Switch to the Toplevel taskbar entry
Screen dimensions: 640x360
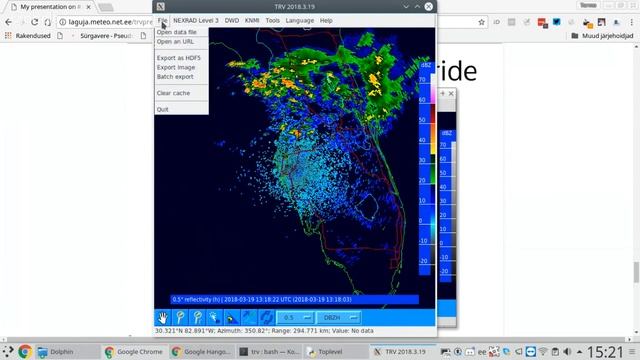(336, 351)
